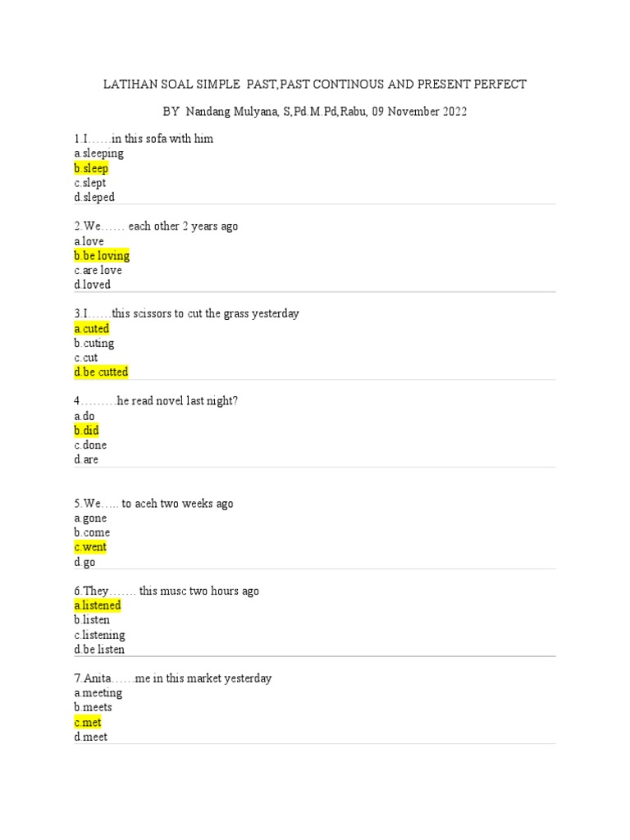
Task: Choose highlighted option d.be cutted
Action: pyautogui.click(x=101, y=372)
